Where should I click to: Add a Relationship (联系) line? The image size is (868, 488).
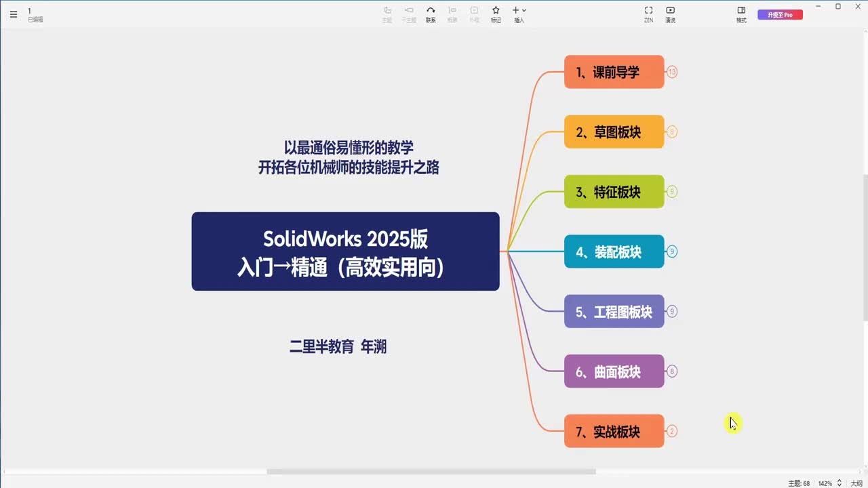coord(431,14)
